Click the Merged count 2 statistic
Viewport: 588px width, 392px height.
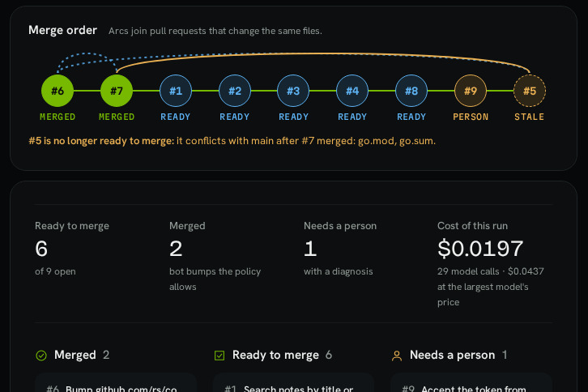tap(176, 249)
